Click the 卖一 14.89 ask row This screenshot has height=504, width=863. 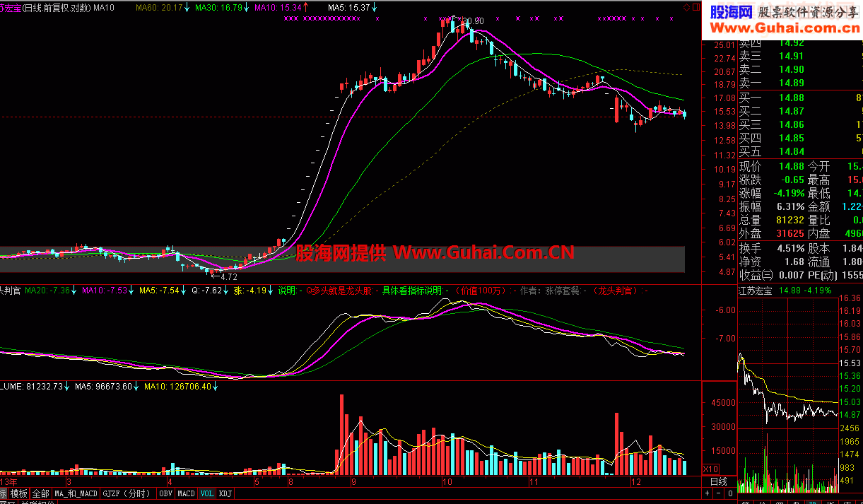pos(800,83)
